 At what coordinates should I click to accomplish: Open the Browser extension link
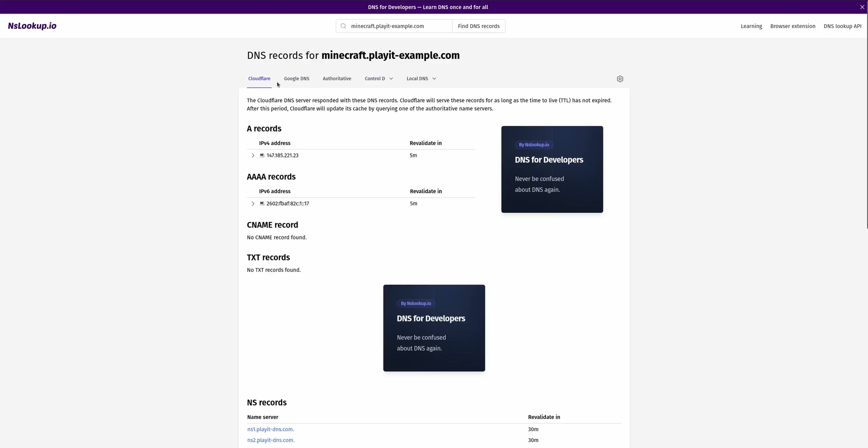(x=792, y=26)
